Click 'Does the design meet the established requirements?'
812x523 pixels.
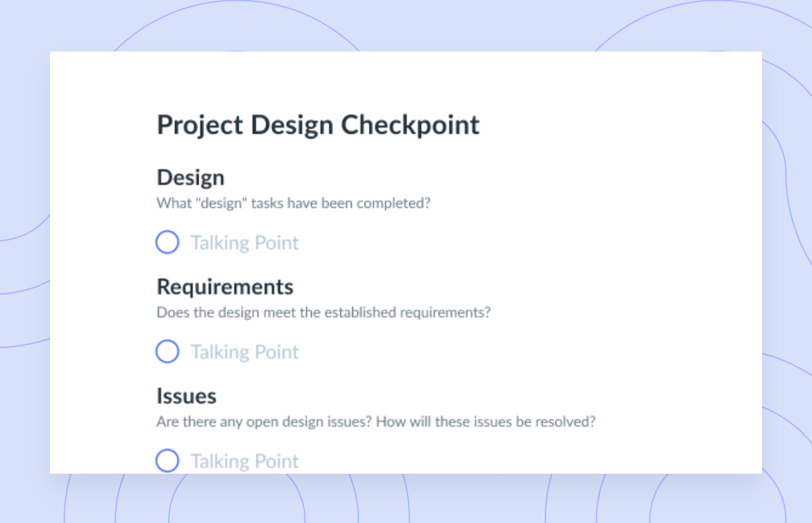tap(324, 312)
